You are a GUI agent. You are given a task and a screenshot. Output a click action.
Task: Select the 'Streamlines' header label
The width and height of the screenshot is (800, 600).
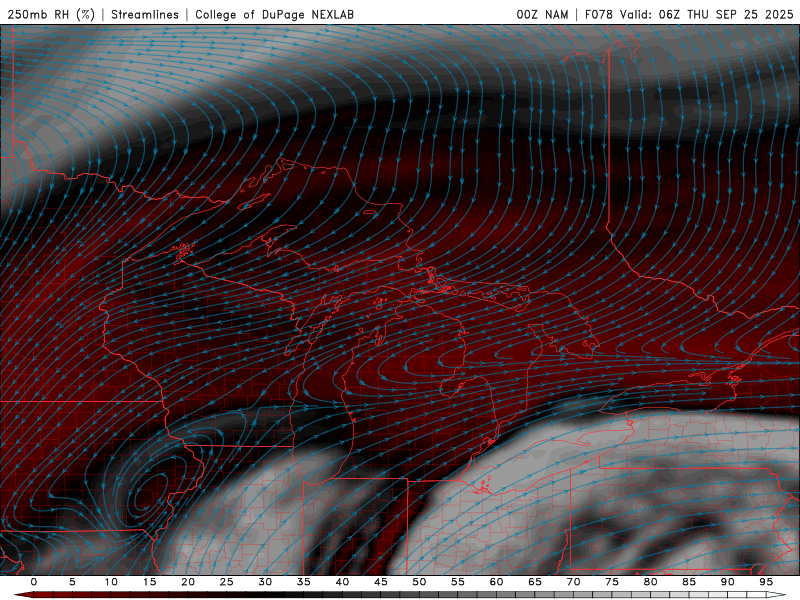145,14
